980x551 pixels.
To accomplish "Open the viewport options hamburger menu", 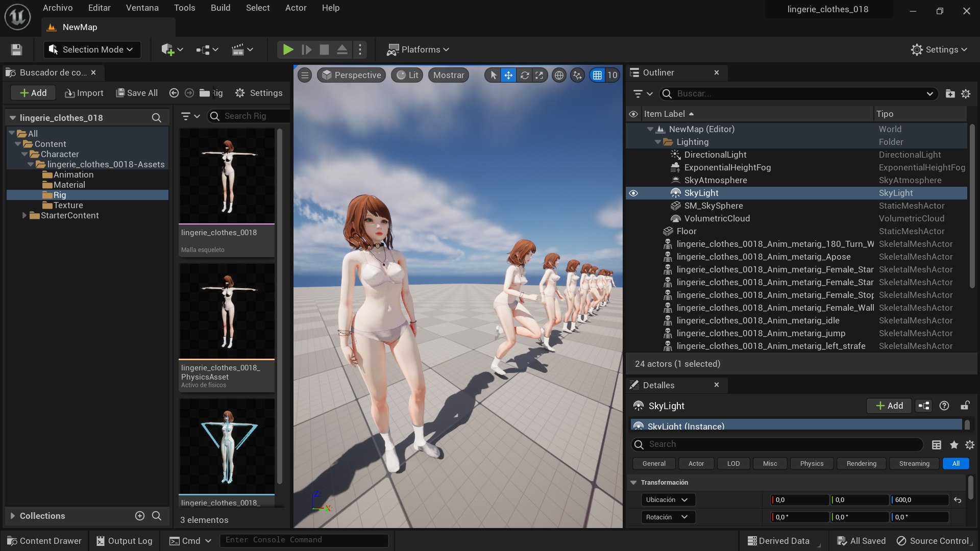I will click(x=305, y=75).
